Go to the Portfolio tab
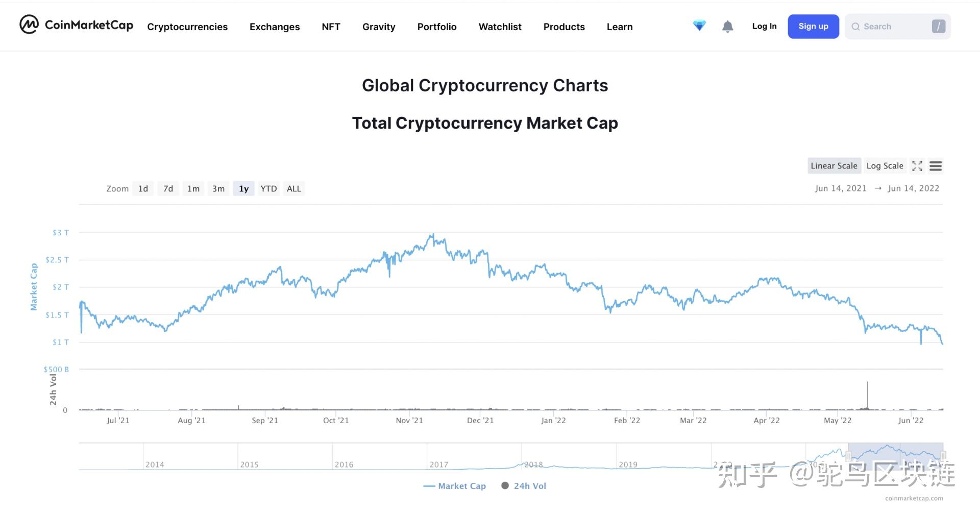The width and height of the screenshot is (980, 514). click(437, 27)
